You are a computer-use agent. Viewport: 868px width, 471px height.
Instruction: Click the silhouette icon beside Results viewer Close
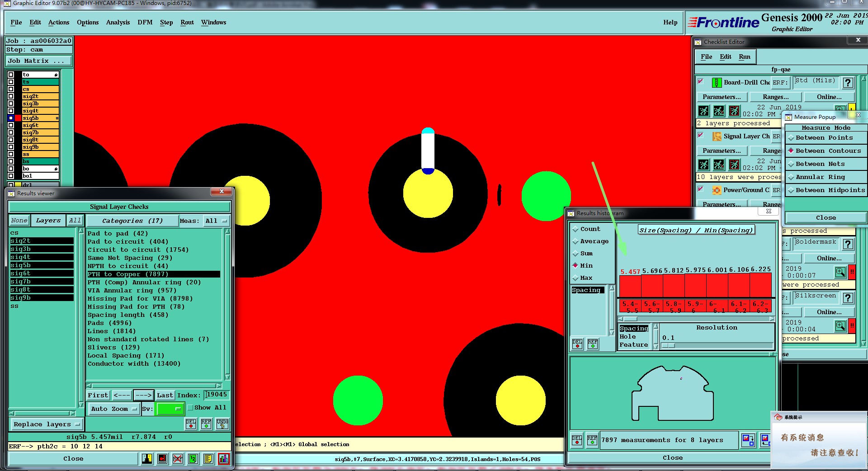(x=147, y=459)
